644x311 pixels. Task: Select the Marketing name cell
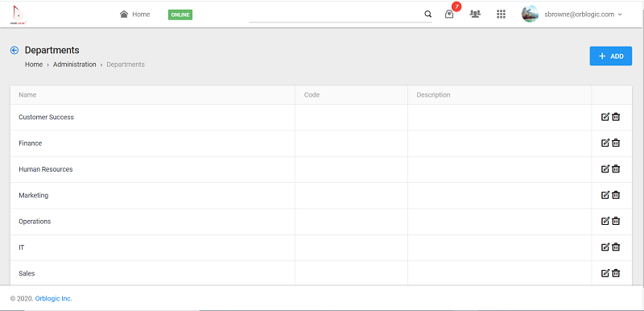(x=153, y=195)
